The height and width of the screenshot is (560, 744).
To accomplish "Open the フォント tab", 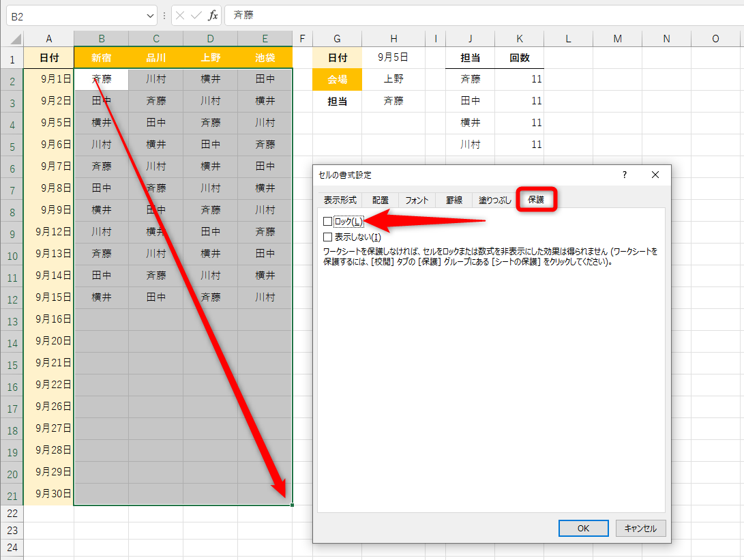I will pos(417,200).
